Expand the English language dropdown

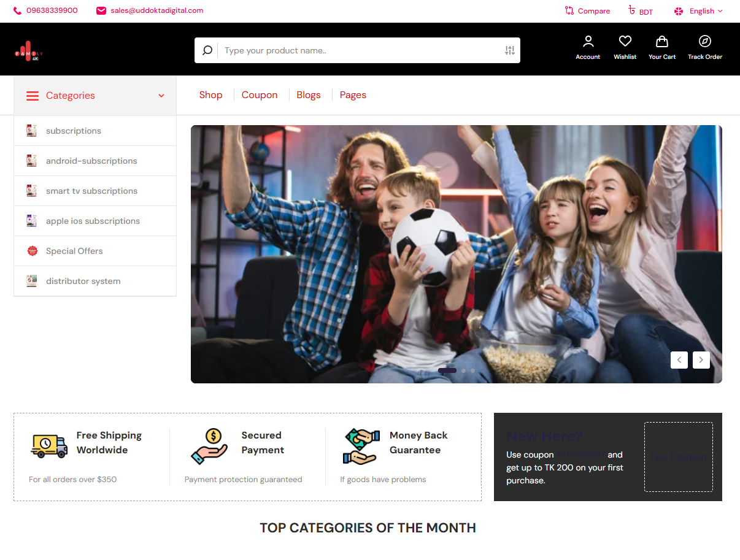[x=699, y=11]
